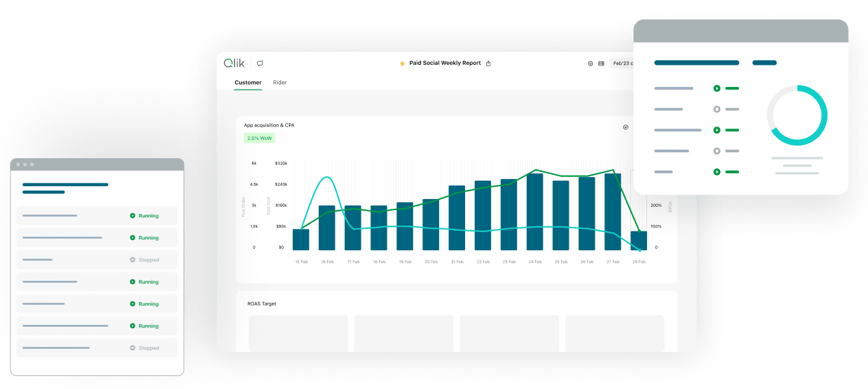Click the Paid Social Weekly Report title
868x389 pixels.
coord(445,63)
